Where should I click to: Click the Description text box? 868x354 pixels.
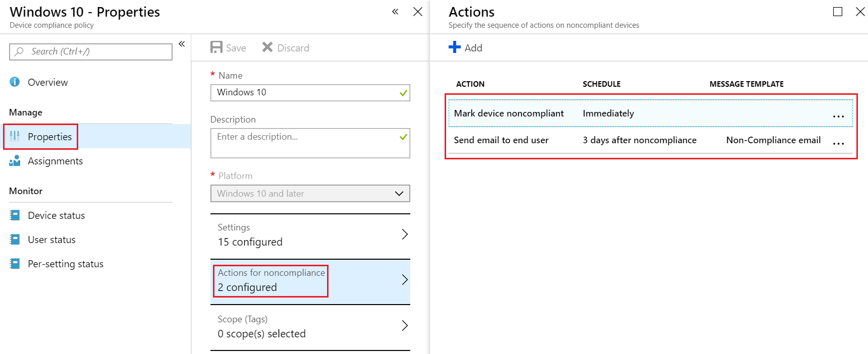pyautogui.click(x=304, y=143)
